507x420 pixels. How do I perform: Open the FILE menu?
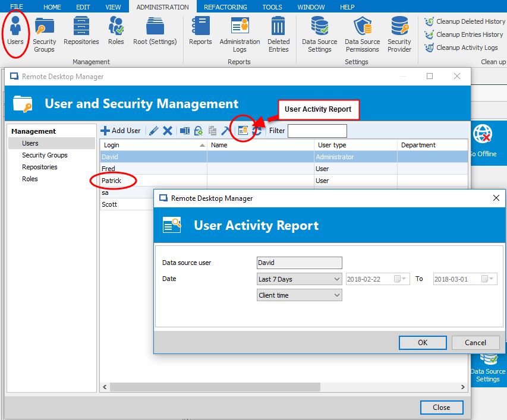pos(17,7)
